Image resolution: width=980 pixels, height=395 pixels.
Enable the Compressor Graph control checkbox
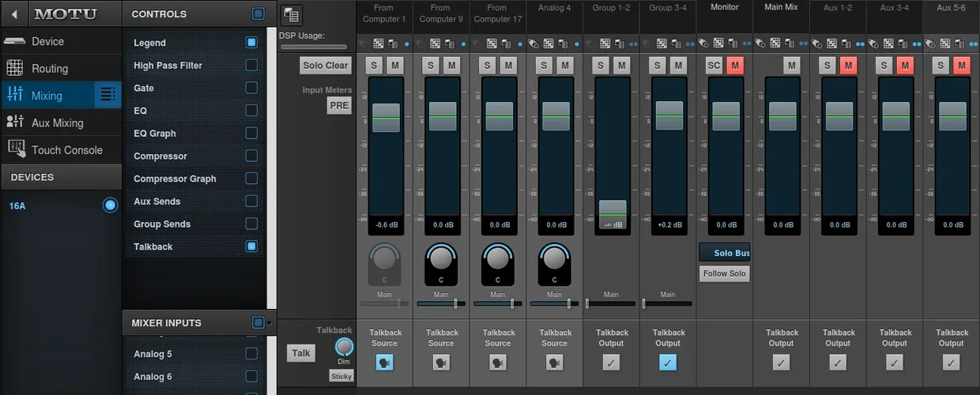pos(251,179)
